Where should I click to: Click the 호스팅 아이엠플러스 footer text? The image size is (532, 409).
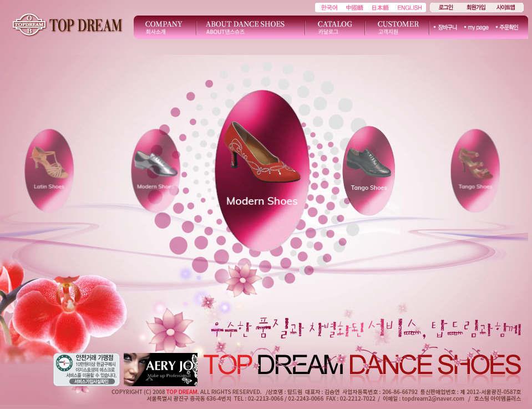tap(497, 398)
